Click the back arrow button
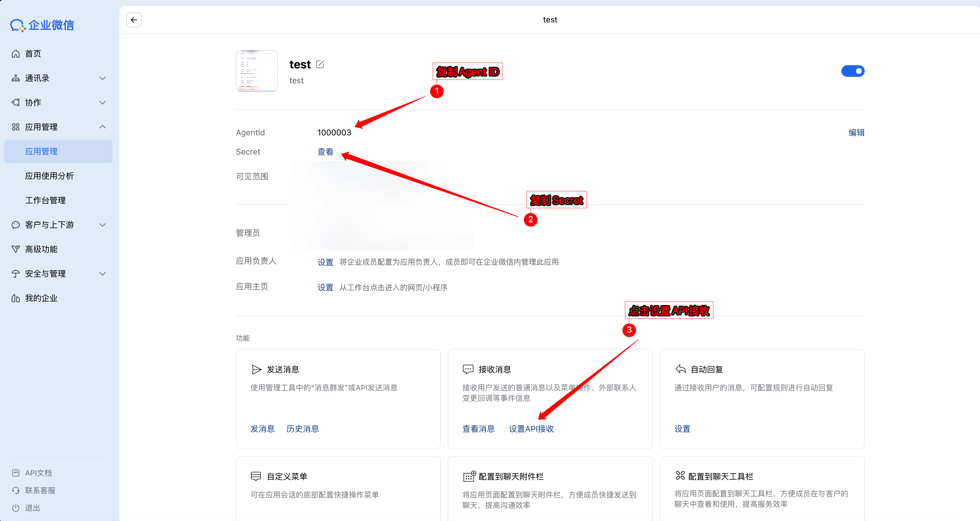The height and width of the screenshot is (521, 980). (x=134, y=20)
